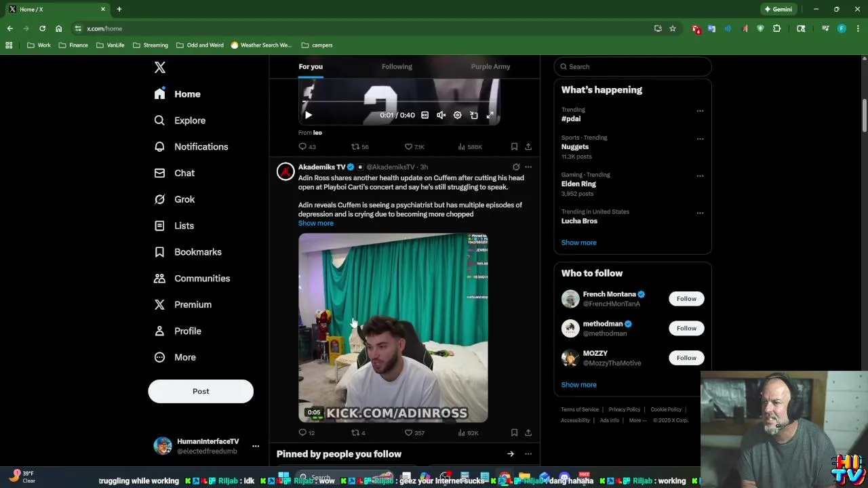The image size is (868, 488).
Task: Show more Who to follow suggestions
Action: [578, 385]
